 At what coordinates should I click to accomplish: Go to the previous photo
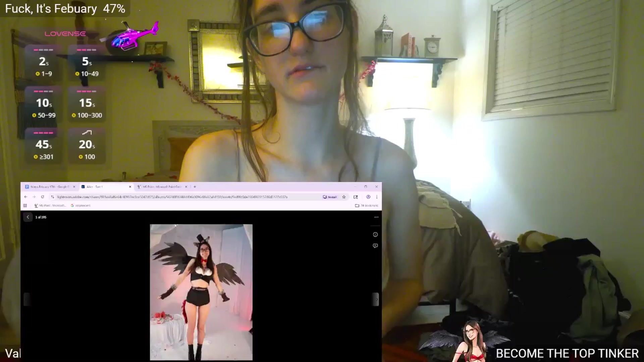click(x=27, y=299)
